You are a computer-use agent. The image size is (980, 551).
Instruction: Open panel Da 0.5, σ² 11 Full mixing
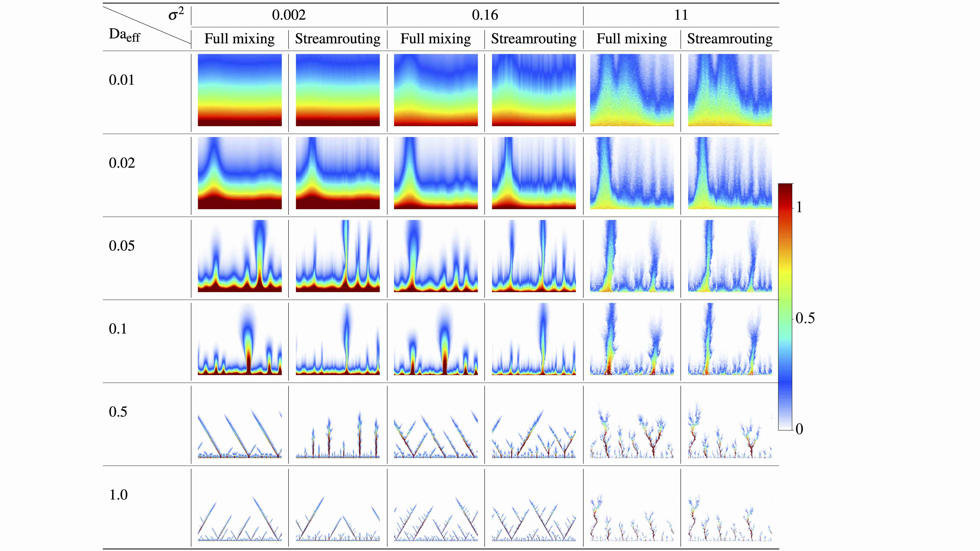[x=632, y=422]
